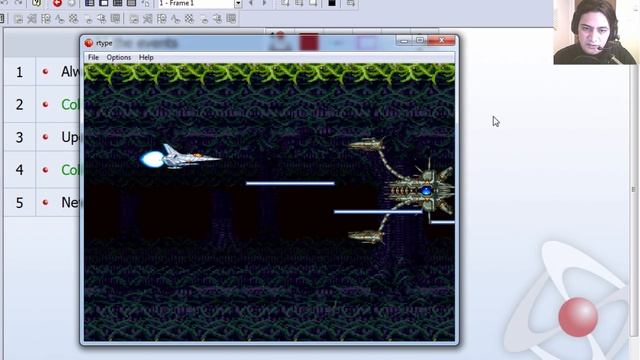Click the "Ne" condition text in event 5
The height and width of the screenshot is (360, 640).
[x=70, y=202]
